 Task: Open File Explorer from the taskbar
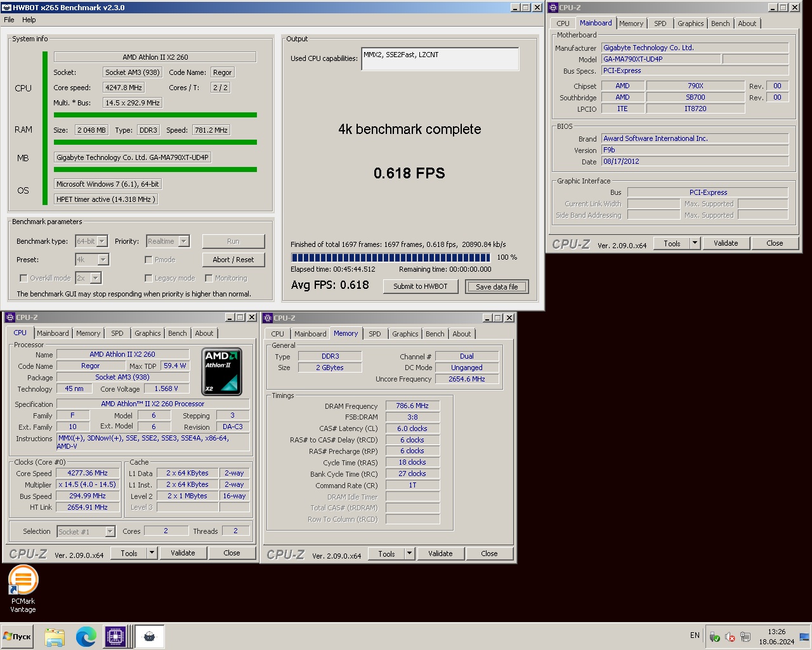(x=55, y=637)
